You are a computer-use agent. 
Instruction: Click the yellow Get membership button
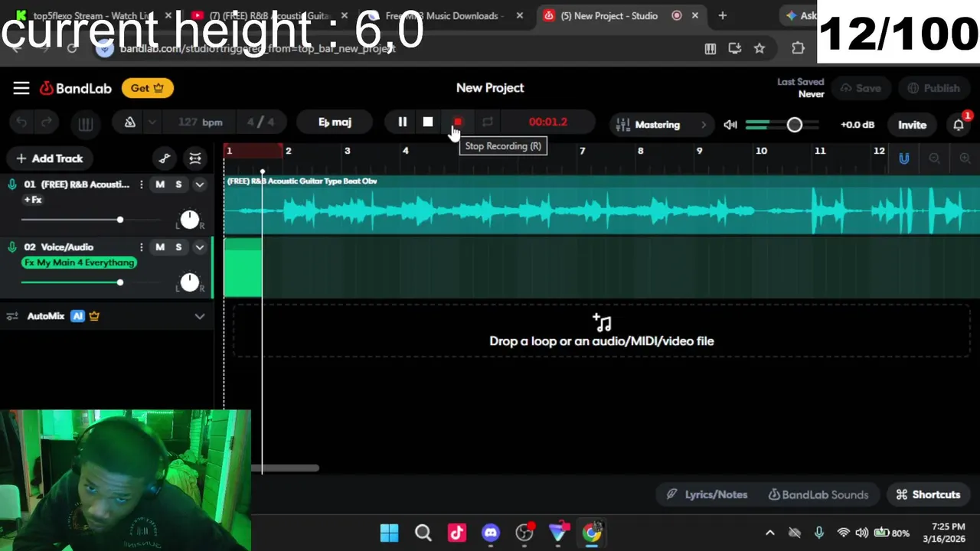(147, 88)
